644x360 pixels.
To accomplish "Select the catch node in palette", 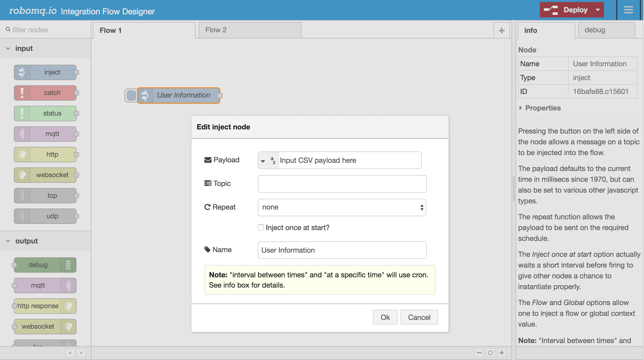I will coord(45,93).
